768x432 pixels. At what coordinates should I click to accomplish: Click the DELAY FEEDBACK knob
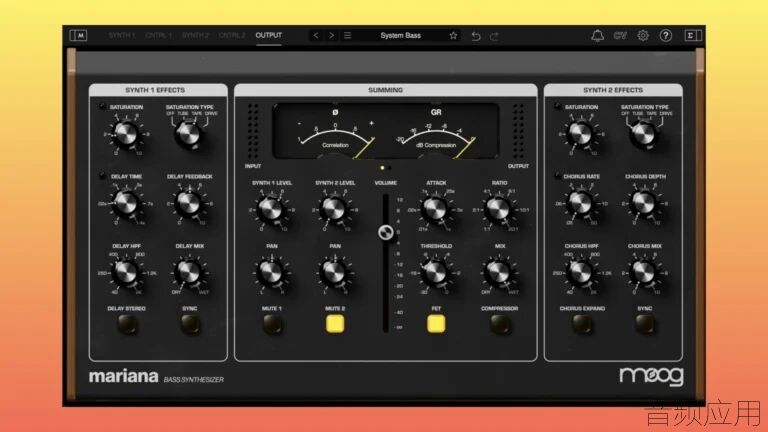(x=189, y=203)
